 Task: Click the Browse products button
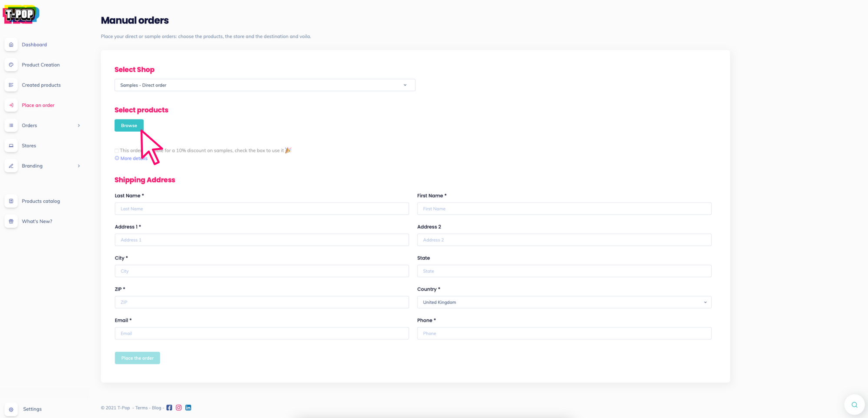129,126
